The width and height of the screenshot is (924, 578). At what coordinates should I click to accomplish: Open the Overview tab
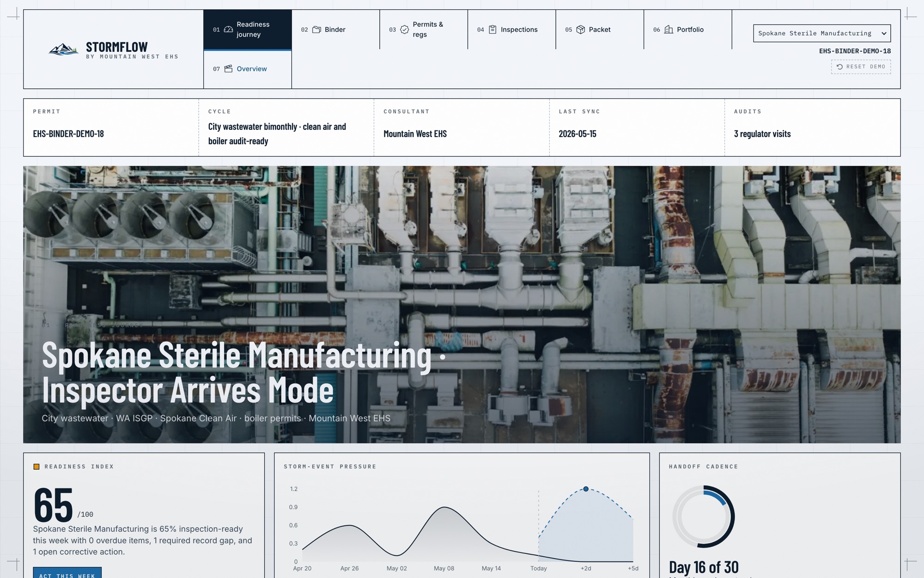(248, 69)
